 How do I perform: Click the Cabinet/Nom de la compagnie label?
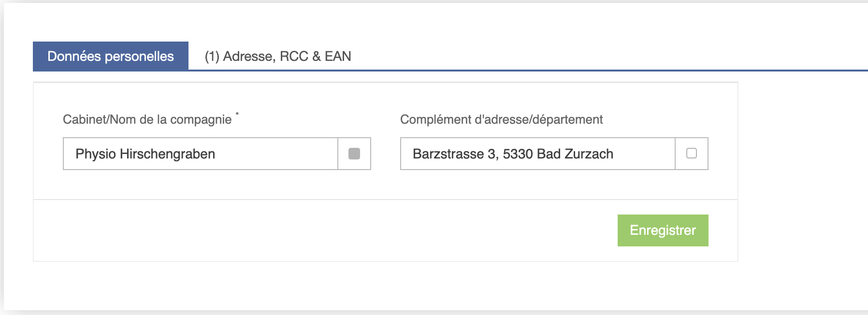(x=147, y=119)
